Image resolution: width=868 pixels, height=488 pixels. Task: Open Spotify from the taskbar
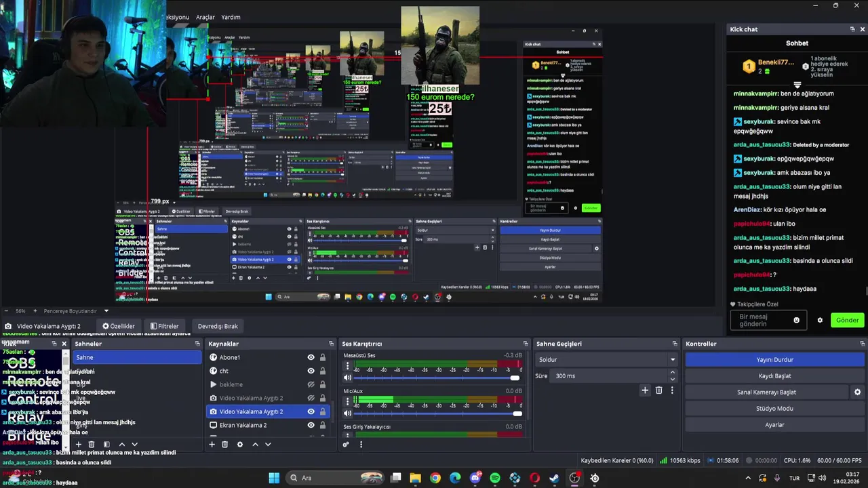coord(495,478)
